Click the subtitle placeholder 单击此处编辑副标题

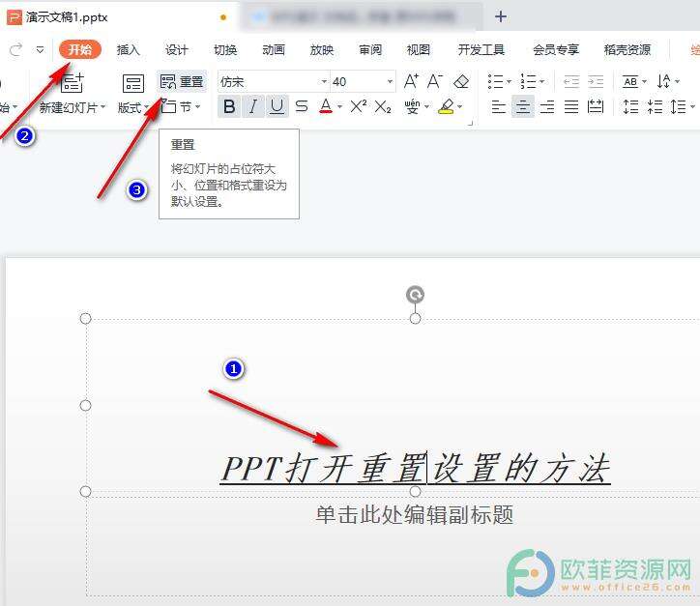click(x=414, y=514)
